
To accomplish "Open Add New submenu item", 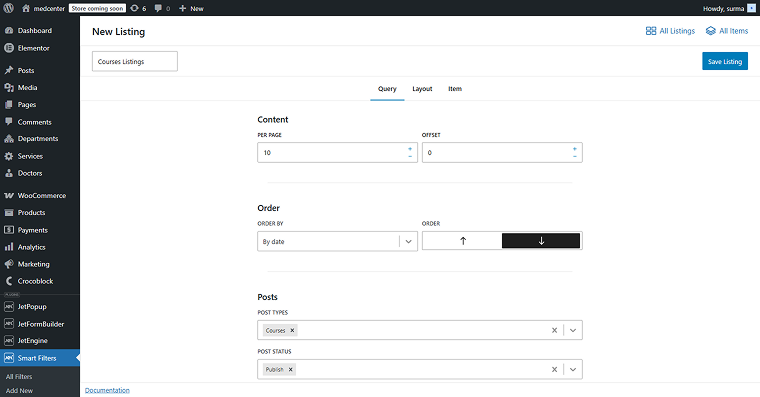I will click(19, 391).
